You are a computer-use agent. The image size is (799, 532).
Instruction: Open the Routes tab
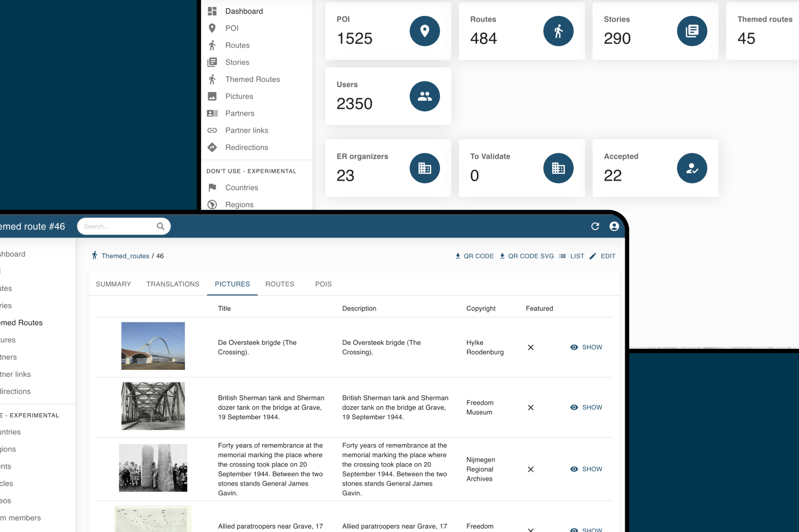coord(280,284)
